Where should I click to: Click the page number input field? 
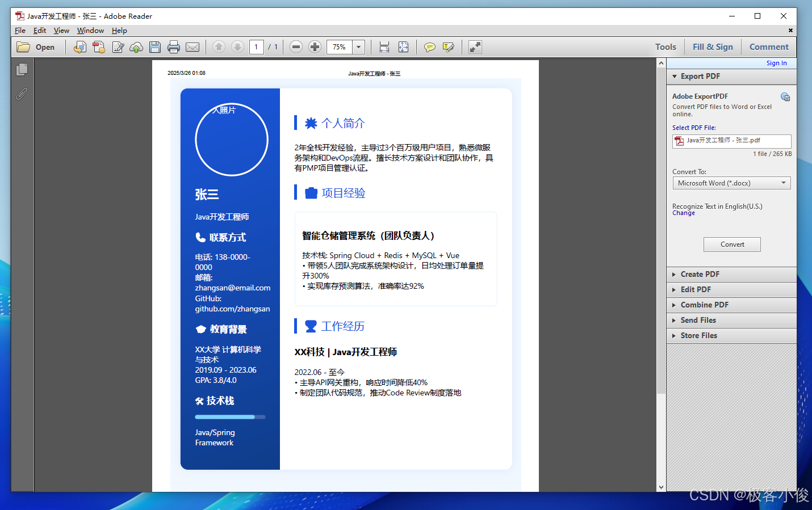[257, 47]
